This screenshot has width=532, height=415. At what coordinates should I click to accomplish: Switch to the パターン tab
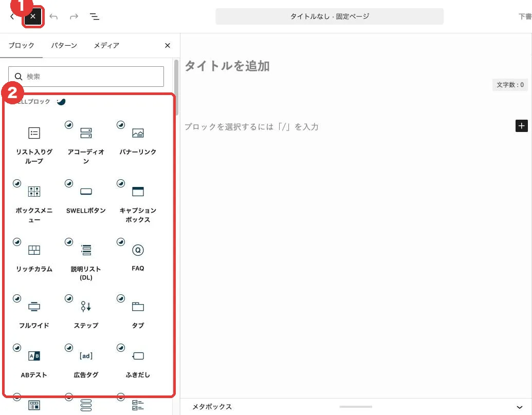[x=64, y=45]
